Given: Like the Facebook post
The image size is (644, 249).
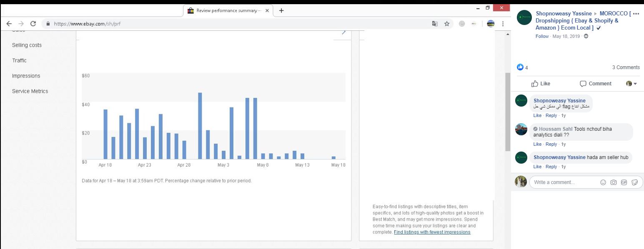Looking at the screenshot, I should pos(541,84).
